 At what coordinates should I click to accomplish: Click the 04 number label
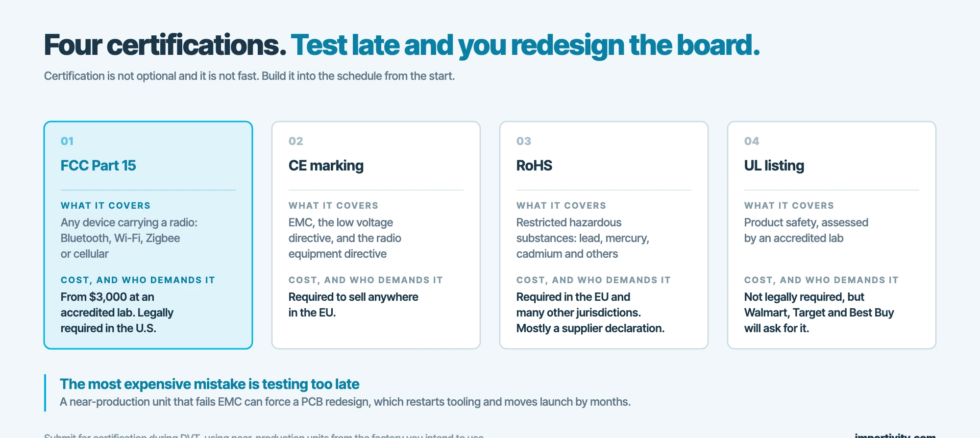tap(752, 141)
